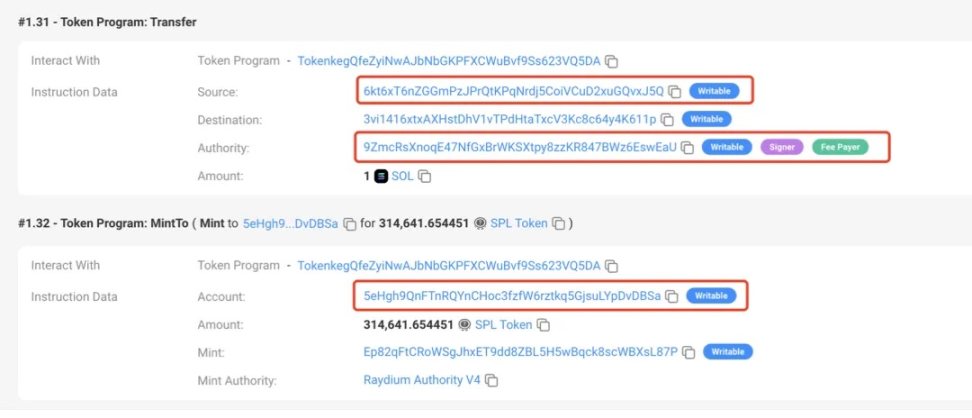Copy Token Program address in MintTo section
The width and height of the screenshot is (972, 418).
(x=611, y=266)
